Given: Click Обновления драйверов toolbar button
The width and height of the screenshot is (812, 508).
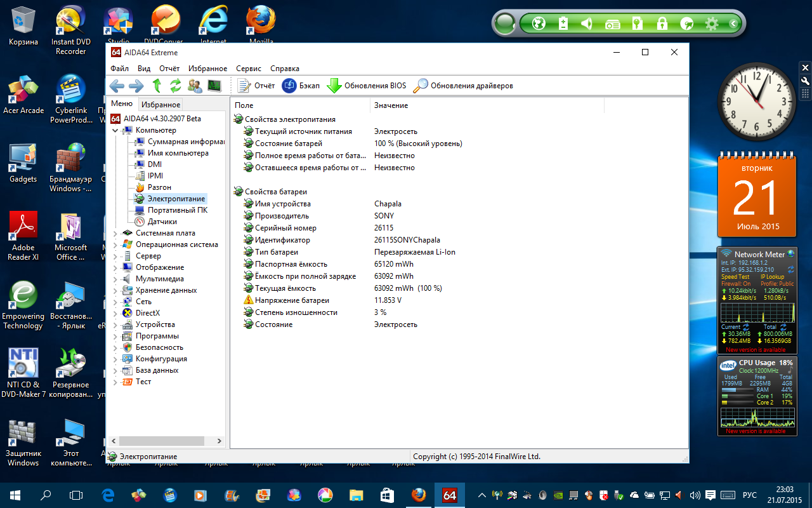Looking at the screenshot, I should coord(463,86).
